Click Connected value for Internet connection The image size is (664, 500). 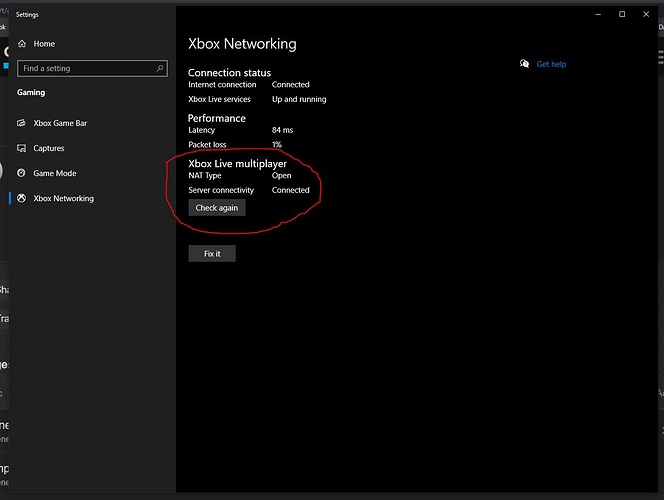[x=290, y=85]
